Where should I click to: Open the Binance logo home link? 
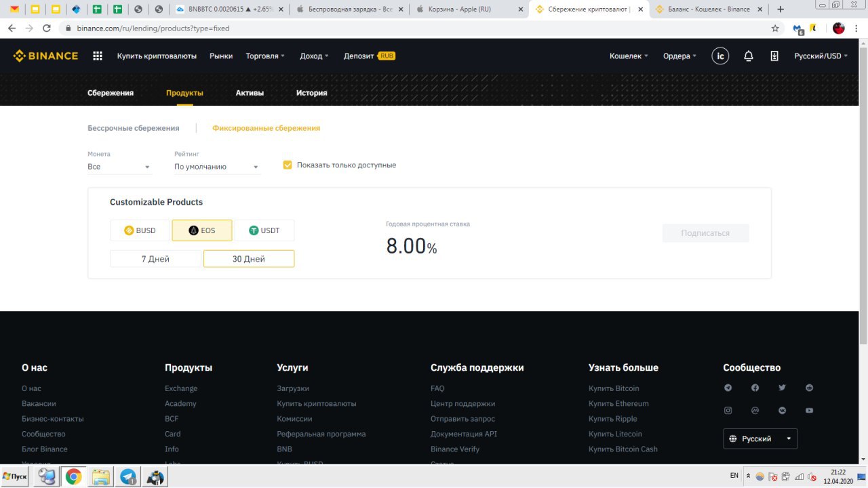45,56
